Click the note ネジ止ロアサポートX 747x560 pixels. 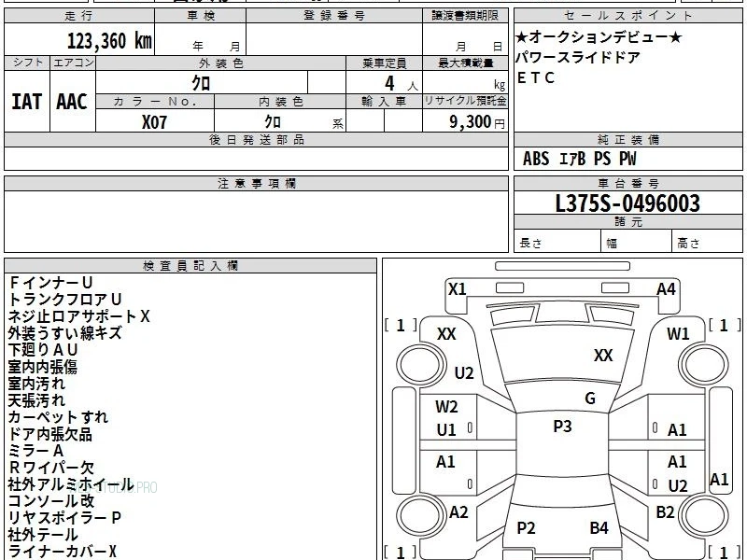coord(79,316)
